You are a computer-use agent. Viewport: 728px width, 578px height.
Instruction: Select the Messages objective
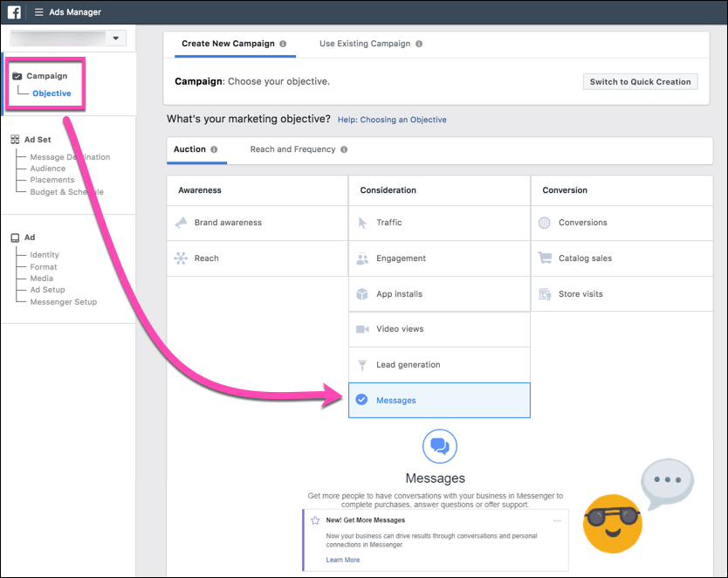439,400
